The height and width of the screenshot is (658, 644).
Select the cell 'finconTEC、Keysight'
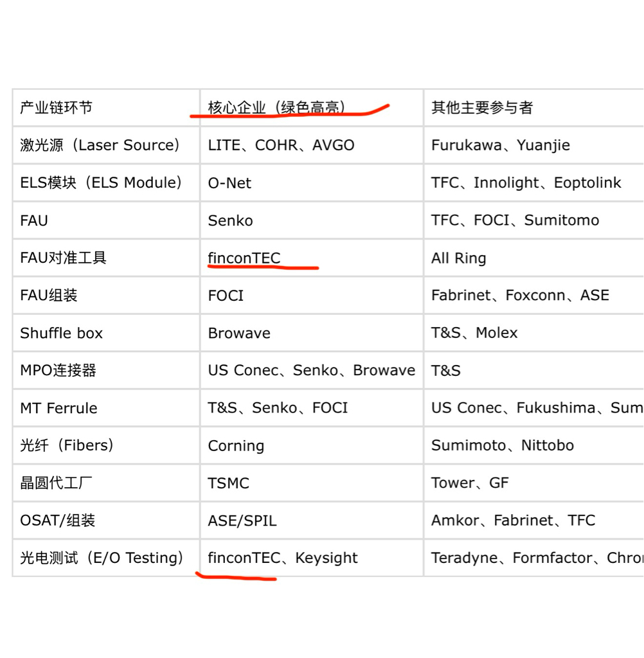312,558
